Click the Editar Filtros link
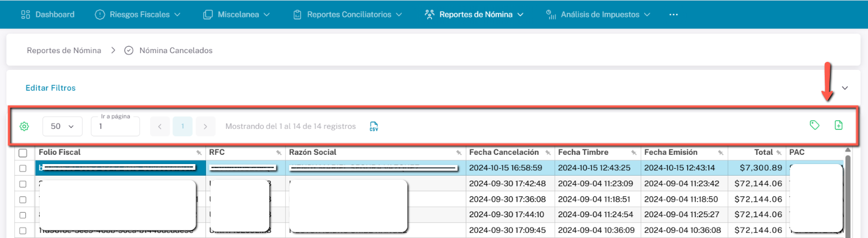 pos(51,88)
